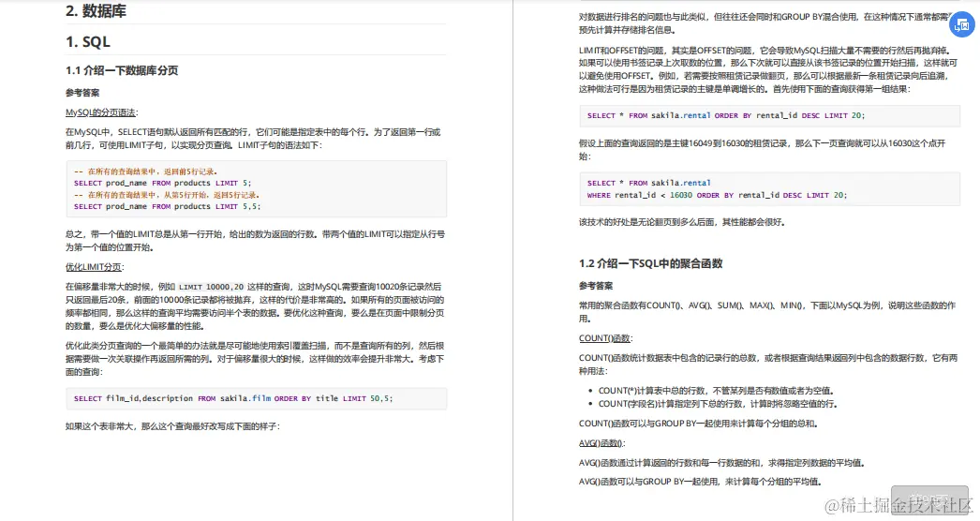Select heading "1.1 介绍一下数据库分页"

click(122, 70)
